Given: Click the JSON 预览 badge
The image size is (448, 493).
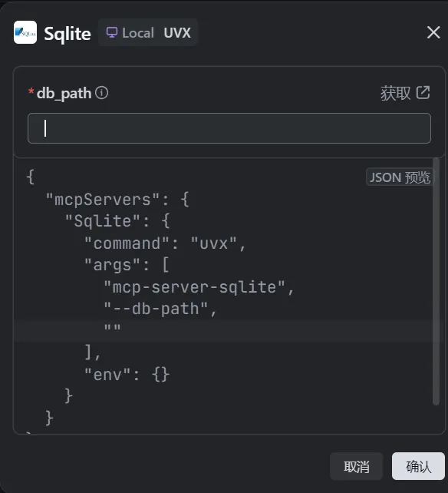Looking at the screenshot, I should [400, 177].
